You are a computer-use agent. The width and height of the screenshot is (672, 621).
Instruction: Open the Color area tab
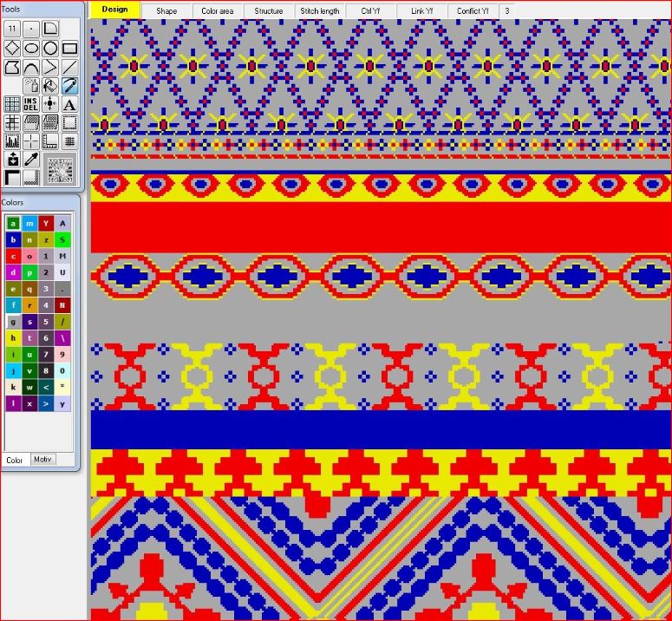tap(217, 11)
